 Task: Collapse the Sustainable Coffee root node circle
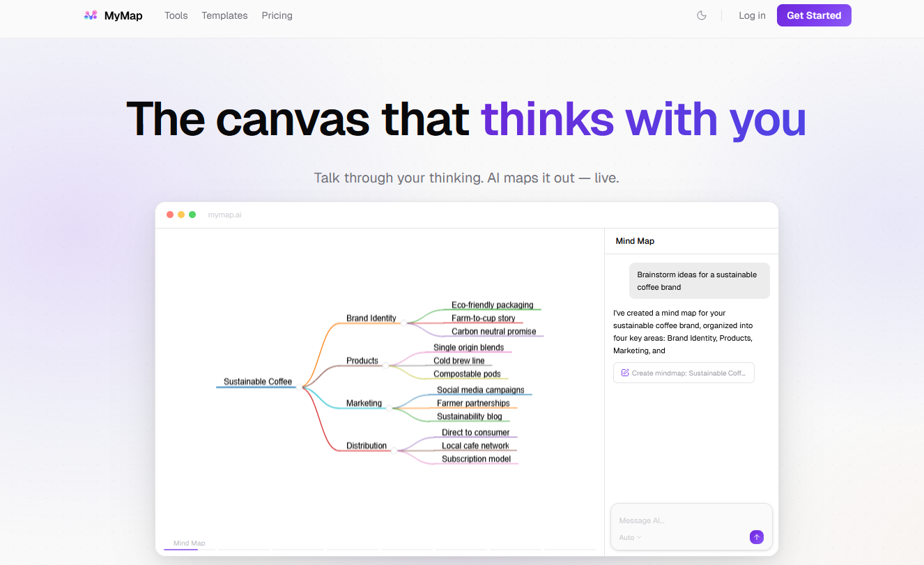coord(300,387)
